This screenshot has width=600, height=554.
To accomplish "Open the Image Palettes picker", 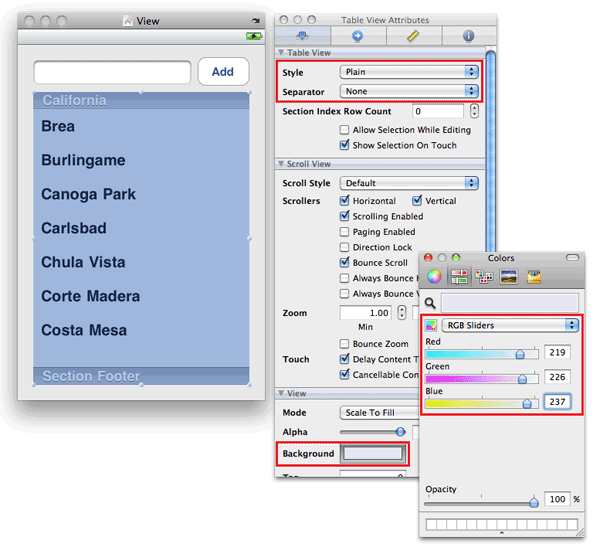I will [x=508, y=277].
